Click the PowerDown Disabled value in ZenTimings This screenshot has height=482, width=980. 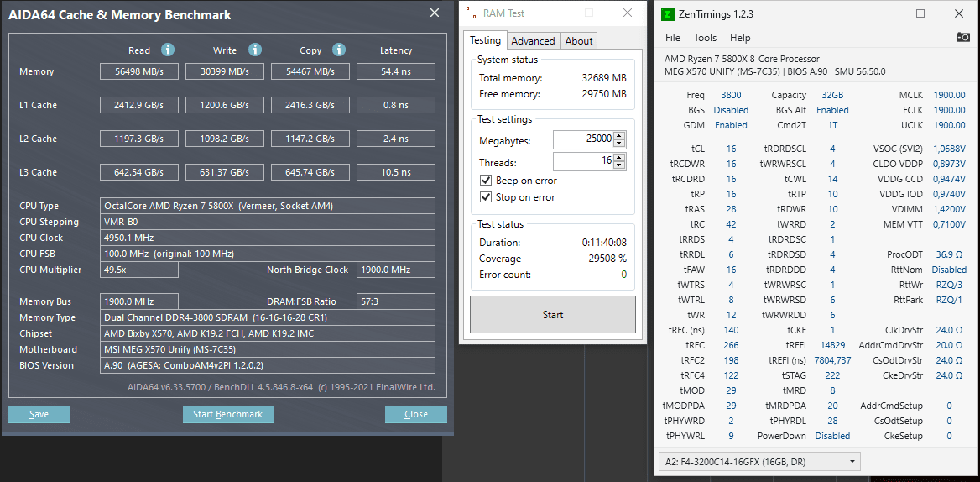point(832,436)
